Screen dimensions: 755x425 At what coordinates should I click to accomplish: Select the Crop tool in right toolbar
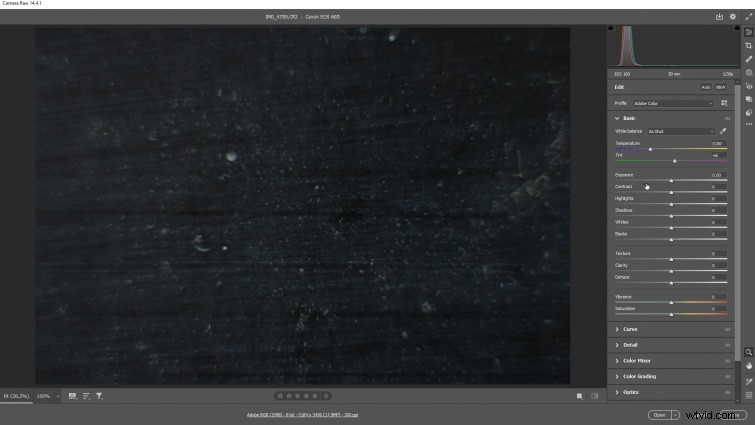tap(749, 45)
